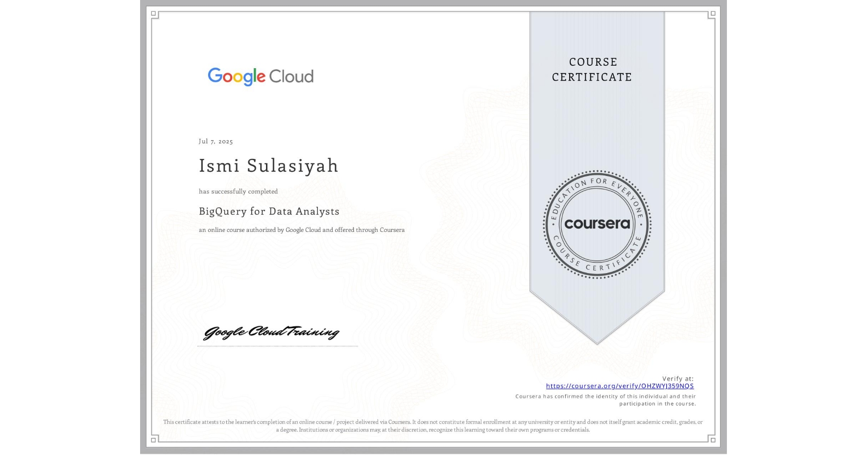The image size is (868, 455).
Task: Click the name Ismi Sulasiyah
Action: point(268,166)
